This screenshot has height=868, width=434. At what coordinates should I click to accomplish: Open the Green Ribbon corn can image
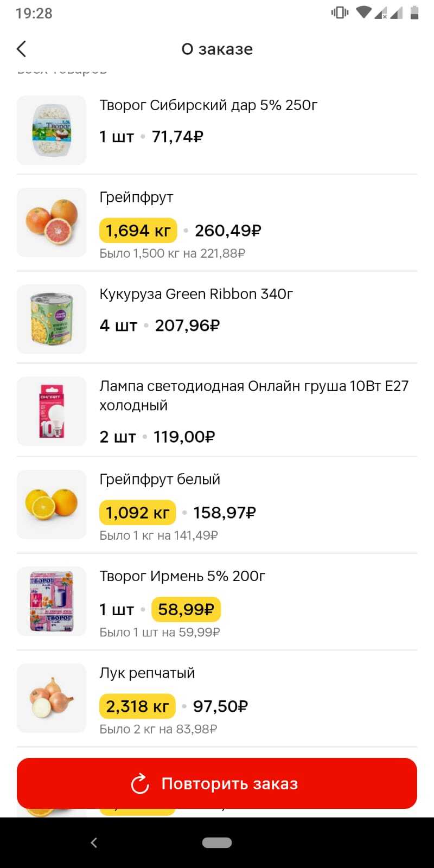[x=52, y=319]
